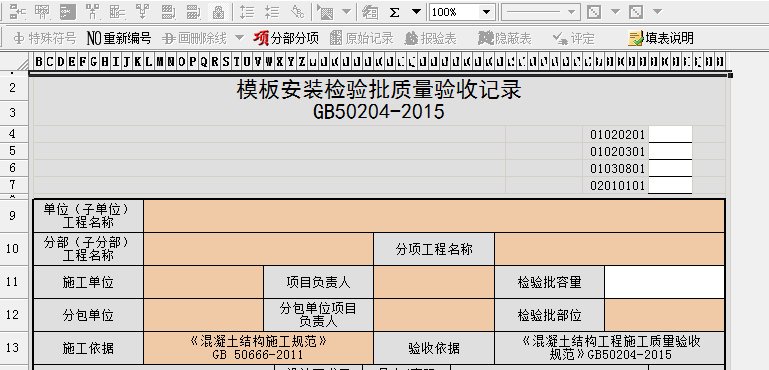Click the 隐蔽表 toolbar button
This screenshot has width=769, height=370.
505,38
